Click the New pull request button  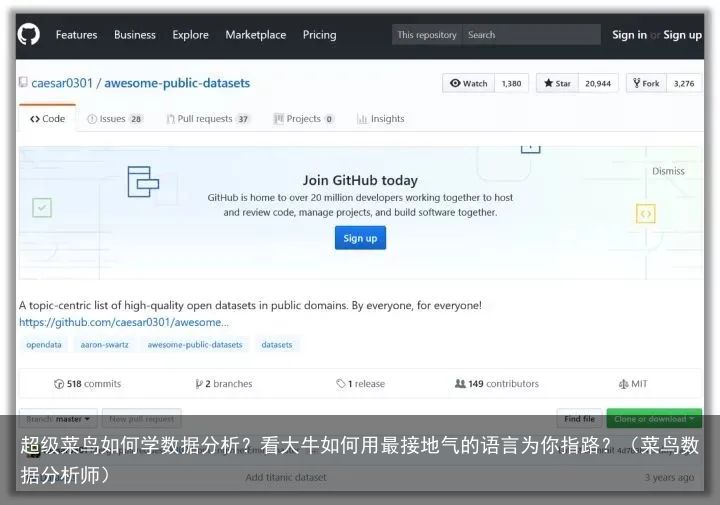point(142,419)
